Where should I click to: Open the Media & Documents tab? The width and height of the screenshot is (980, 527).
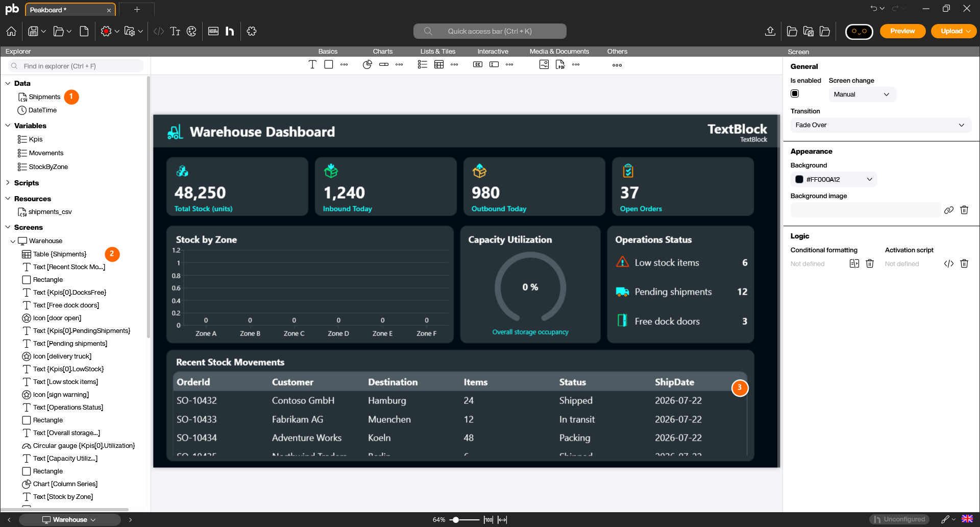(x=559, y=52)
